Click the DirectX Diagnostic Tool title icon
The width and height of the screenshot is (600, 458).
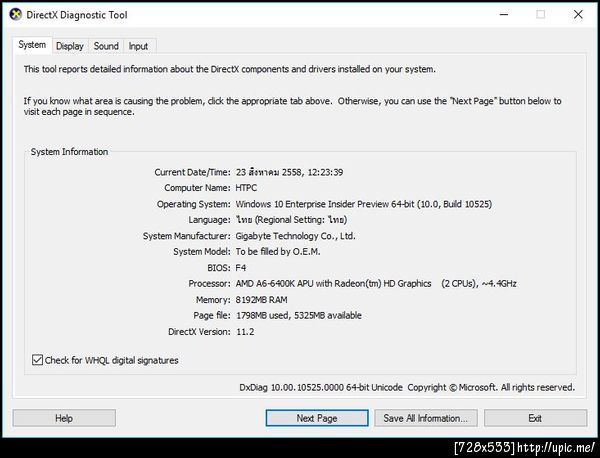coord(15,15)
